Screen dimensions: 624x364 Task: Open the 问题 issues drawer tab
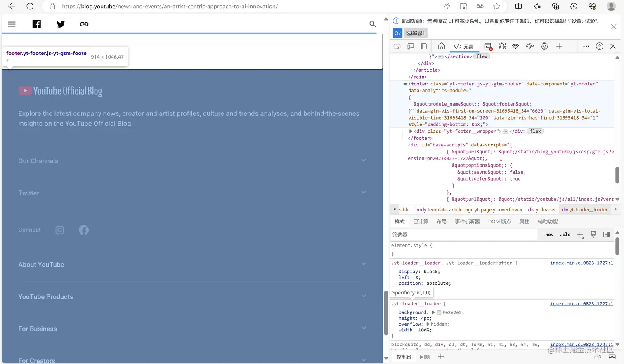[x=425, y=357]
